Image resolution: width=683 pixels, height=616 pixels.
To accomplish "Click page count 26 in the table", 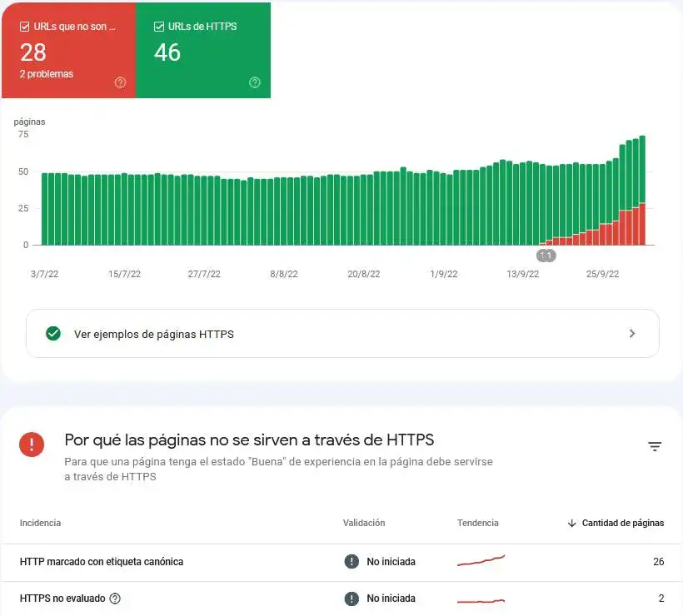I will 659,562.
